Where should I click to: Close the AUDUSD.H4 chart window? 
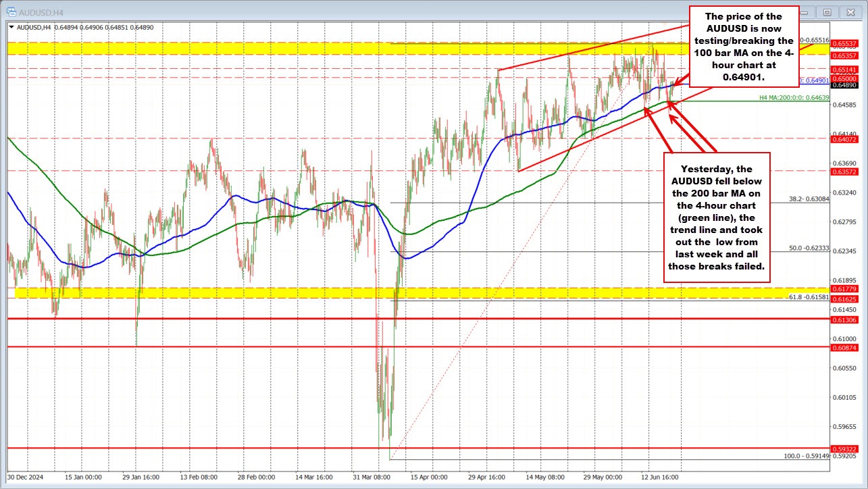(850, 11)
